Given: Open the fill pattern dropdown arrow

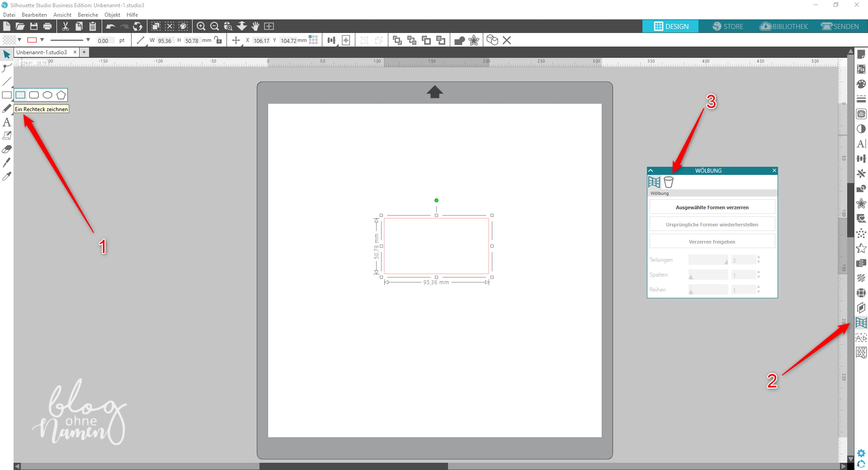Looking at the screenshot, I should (x=19, y=40).
